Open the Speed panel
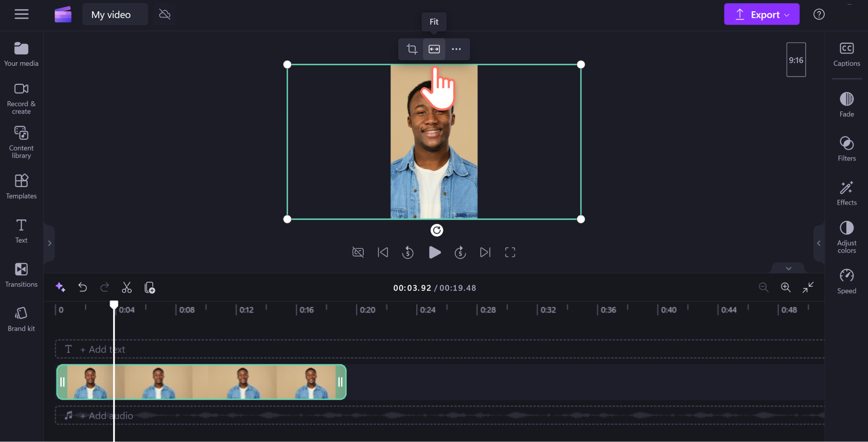Screen dimensions: 868x442 point(846,281)
